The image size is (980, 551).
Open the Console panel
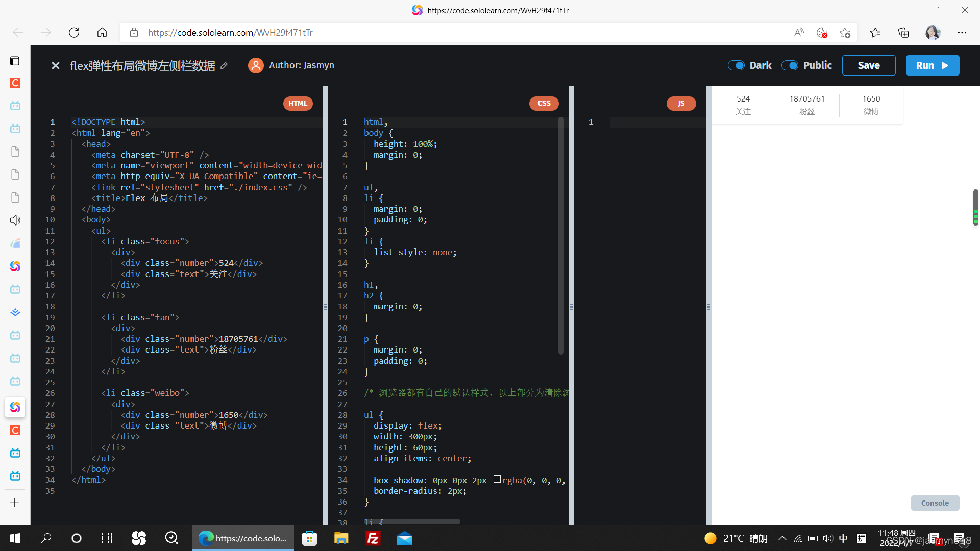(935, 503)
